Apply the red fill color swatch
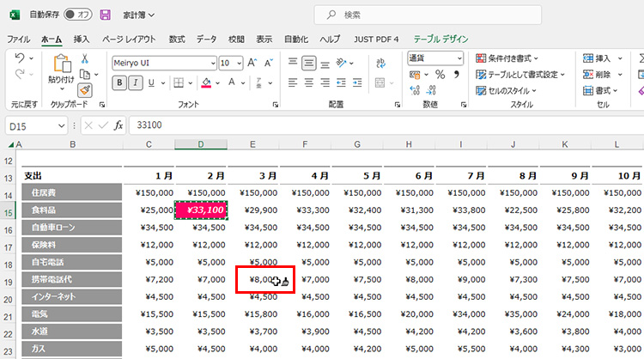The height and width of the screenshot is (359, 644). [206, 83]
